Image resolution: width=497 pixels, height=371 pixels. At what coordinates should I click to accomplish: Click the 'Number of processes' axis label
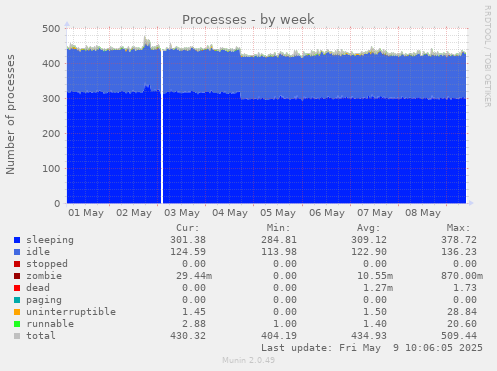(10, 114)
